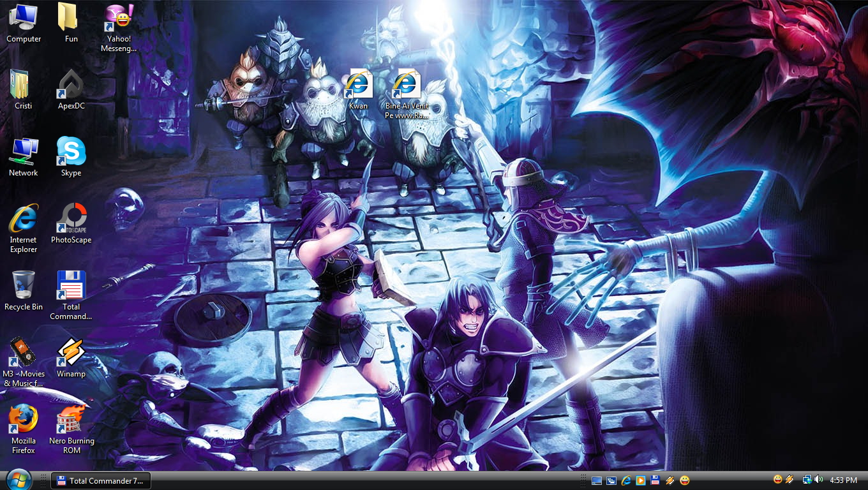The image size is (868, 490).
Task: Select the M3 Movies & Music shortcut
Action: point(24,353)
